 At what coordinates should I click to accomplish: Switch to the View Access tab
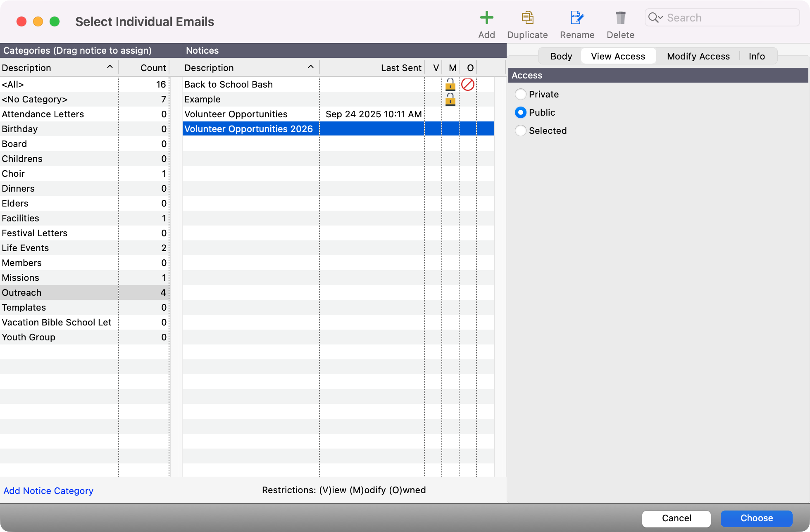(x=618, y=56)
